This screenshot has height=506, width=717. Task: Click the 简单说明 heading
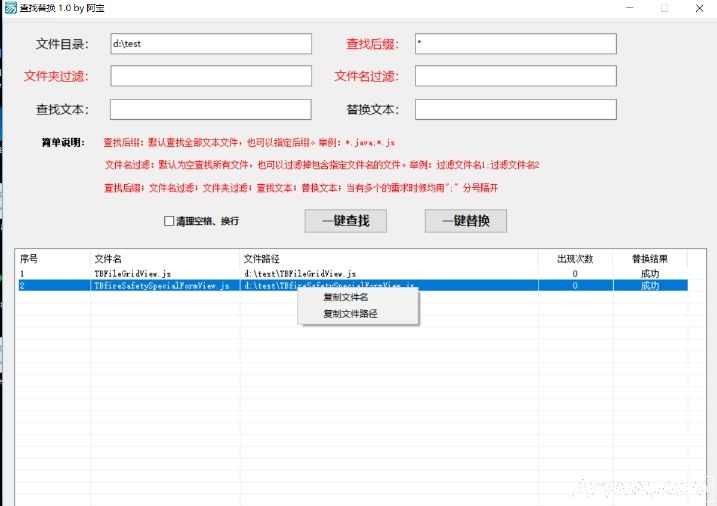63,143
